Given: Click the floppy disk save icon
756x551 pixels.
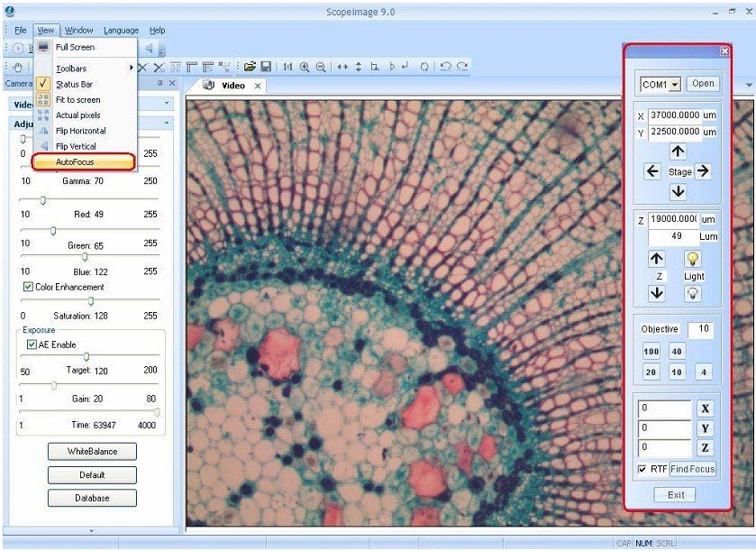Looking at the screenshot, I should 266,67.
